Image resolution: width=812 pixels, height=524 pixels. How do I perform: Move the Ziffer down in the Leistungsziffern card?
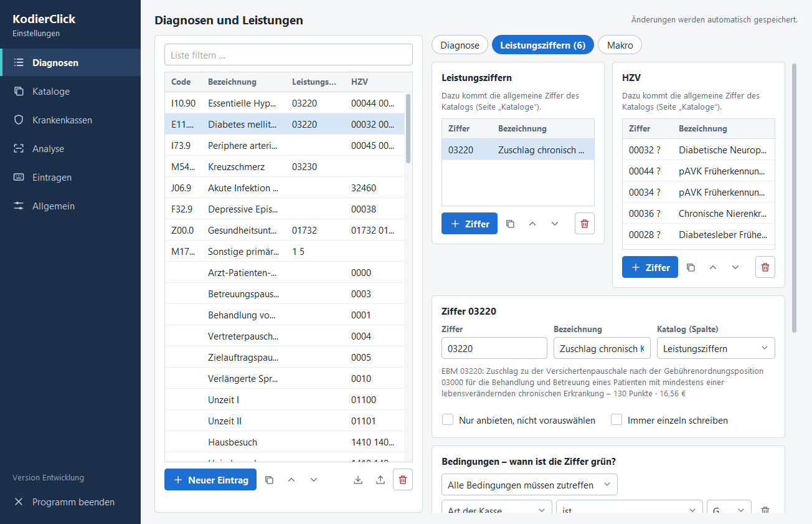(555, 224)
